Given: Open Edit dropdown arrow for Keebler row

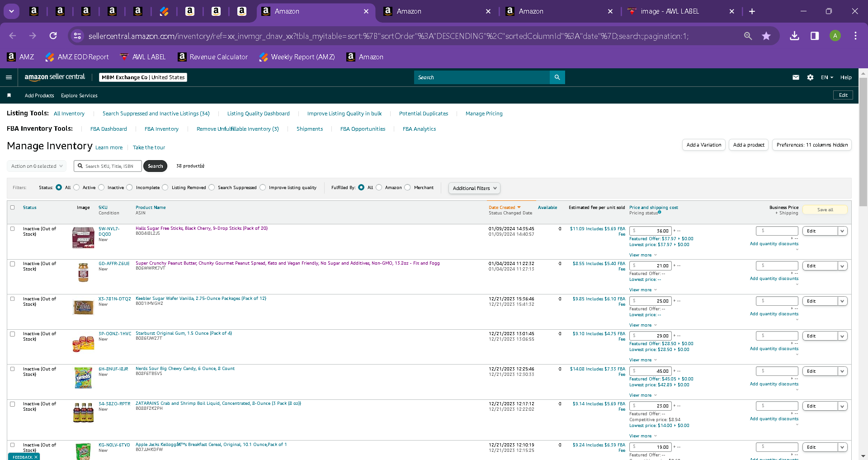Looking at the screenshot, I should pos(842,301).
